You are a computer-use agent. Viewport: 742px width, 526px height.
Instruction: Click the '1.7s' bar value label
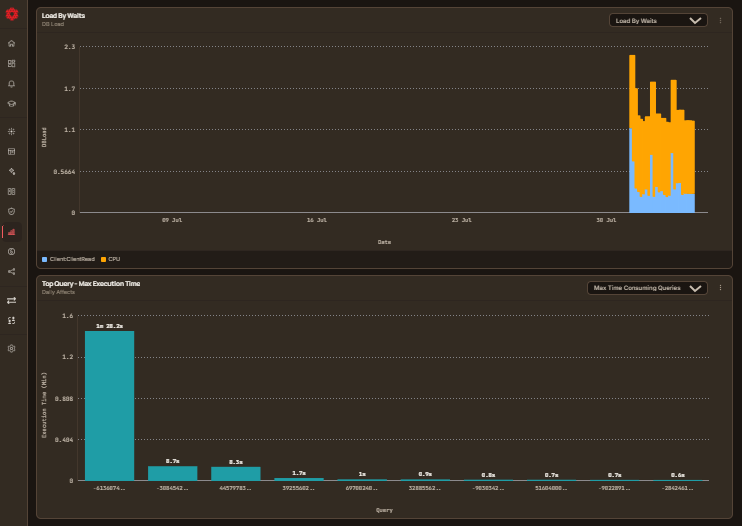[299, 473]
